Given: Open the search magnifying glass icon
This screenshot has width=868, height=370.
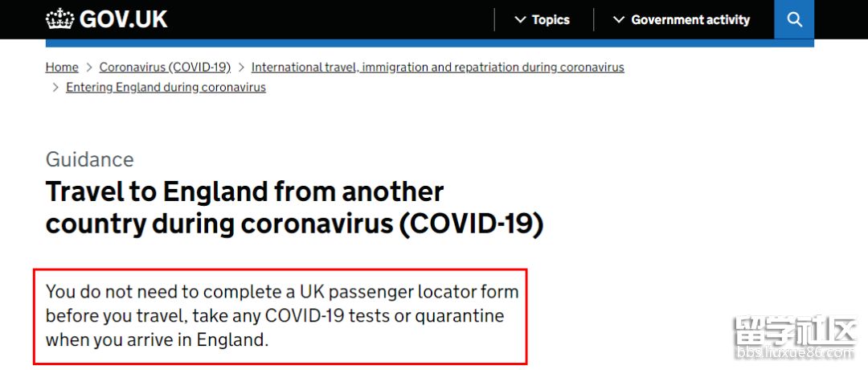Looking at the screenshot, I should coord(794,19).
